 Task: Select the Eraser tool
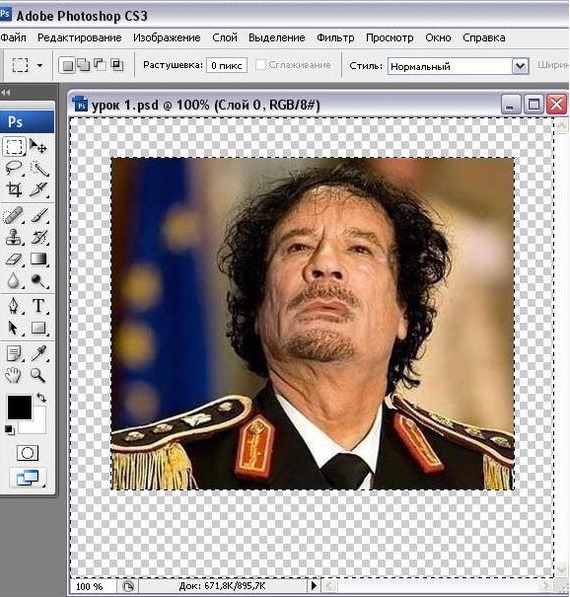click(x=14, y=259)
